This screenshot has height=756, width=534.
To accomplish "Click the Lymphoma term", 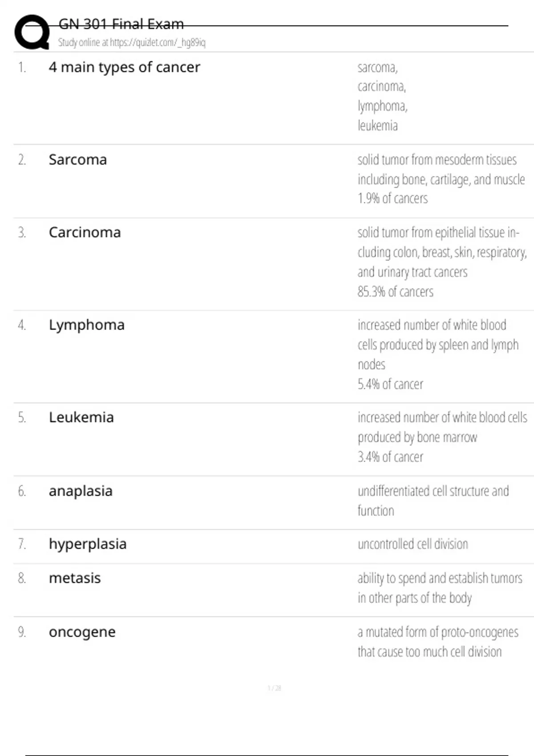I will (x=87, y=325).
